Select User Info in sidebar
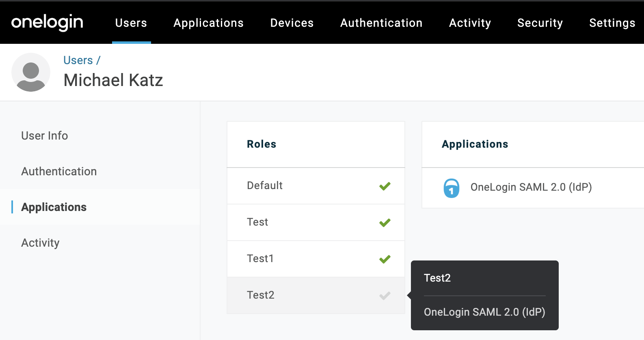Screen dimensions: 644x340 click(45, 136)
